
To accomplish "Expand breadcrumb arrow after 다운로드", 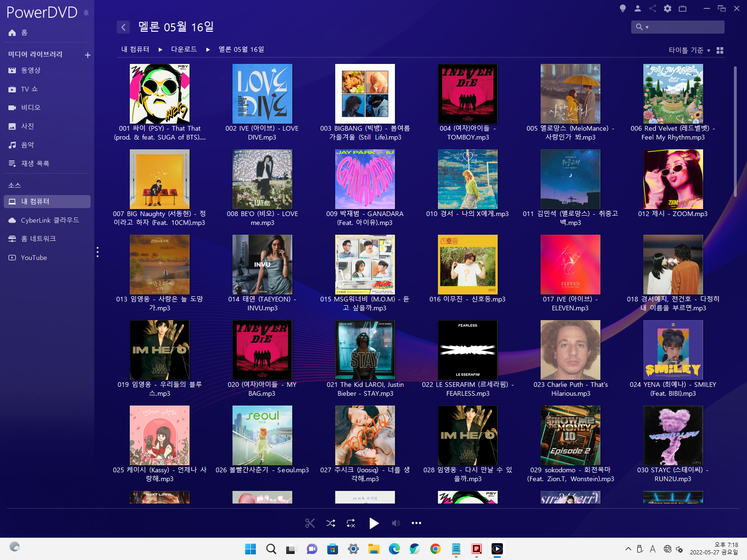I will tap(208, 49).
